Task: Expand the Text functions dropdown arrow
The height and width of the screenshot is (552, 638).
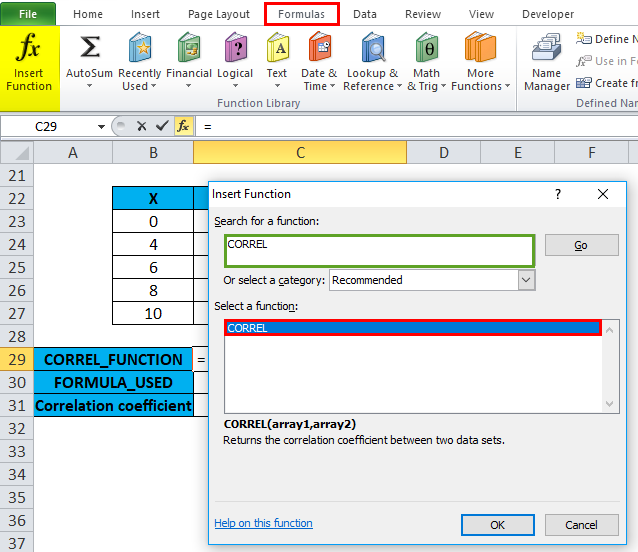Action: tap(277, 86)
